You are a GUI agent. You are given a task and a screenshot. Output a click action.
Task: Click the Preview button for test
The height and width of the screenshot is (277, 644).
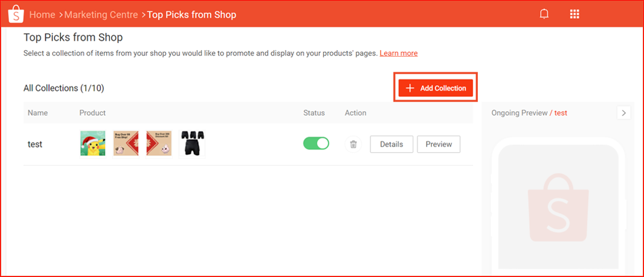pos(439,144)
